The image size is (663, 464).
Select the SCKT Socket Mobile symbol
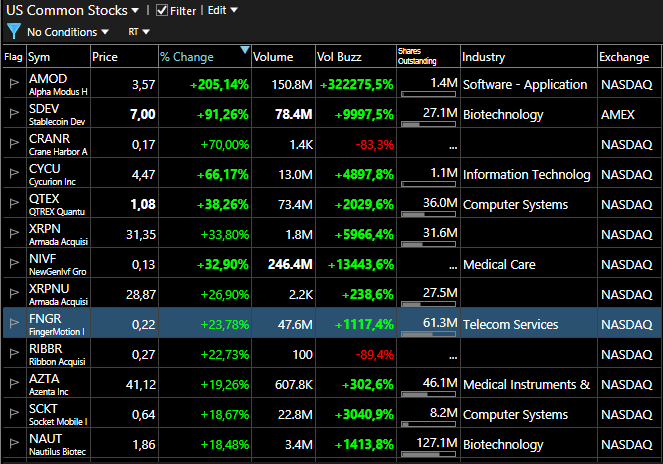pos(58,414)
